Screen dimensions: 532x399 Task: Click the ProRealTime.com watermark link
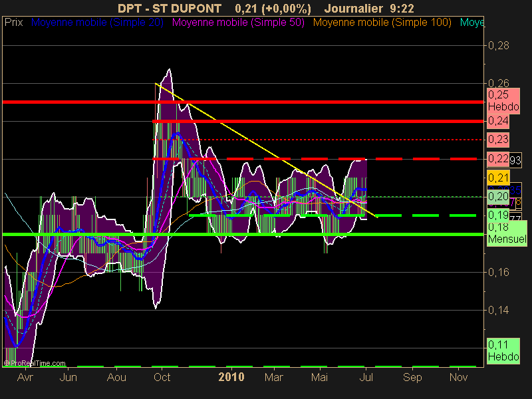[35, 363]
